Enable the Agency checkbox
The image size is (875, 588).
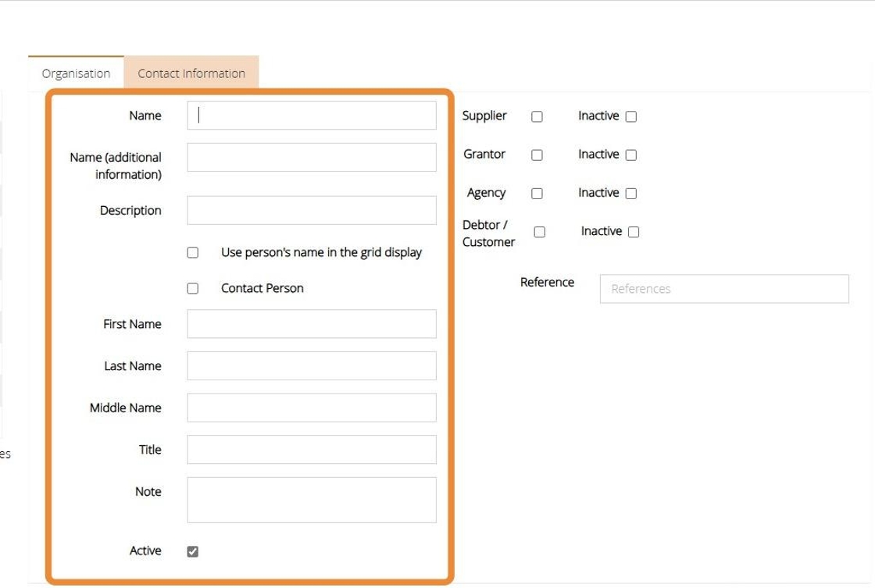[537, 194]
